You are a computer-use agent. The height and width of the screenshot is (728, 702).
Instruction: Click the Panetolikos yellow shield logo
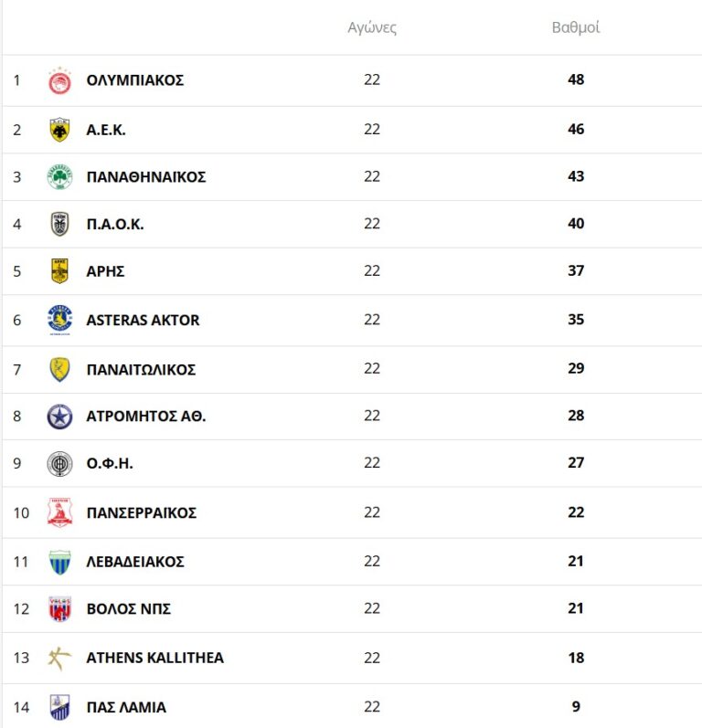click(x=59, y=369)
